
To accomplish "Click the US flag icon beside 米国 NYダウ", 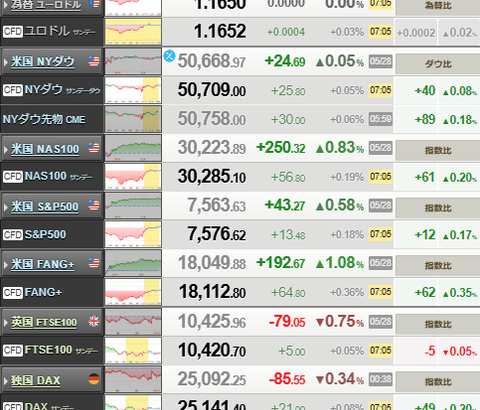I will pyautogui.click(x=94, y=61).
